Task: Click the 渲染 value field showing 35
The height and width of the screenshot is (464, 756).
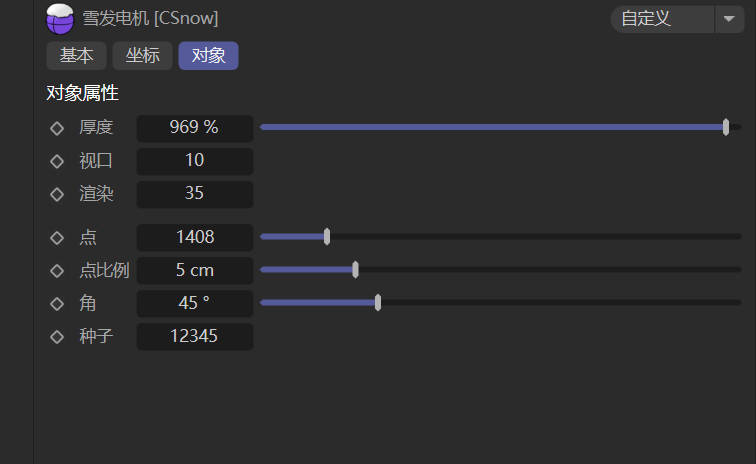Action: tap(194, 194)
